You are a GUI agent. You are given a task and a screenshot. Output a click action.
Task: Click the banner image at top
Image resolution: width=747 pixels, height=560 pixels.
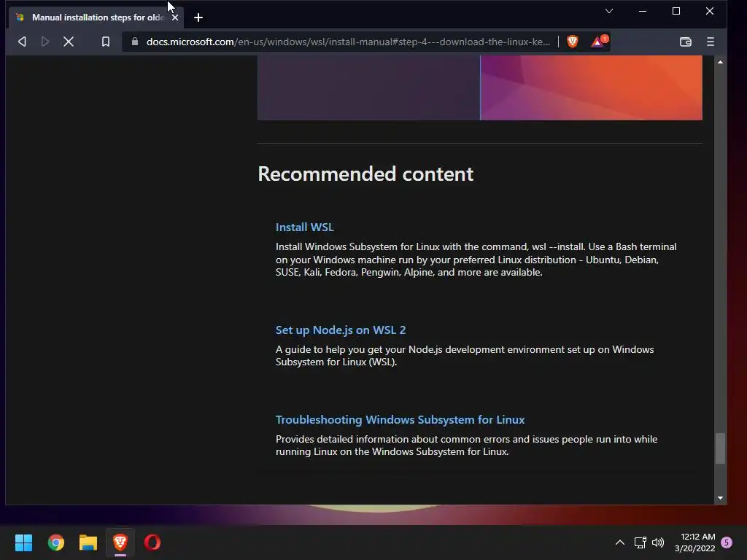click(480, 87)
